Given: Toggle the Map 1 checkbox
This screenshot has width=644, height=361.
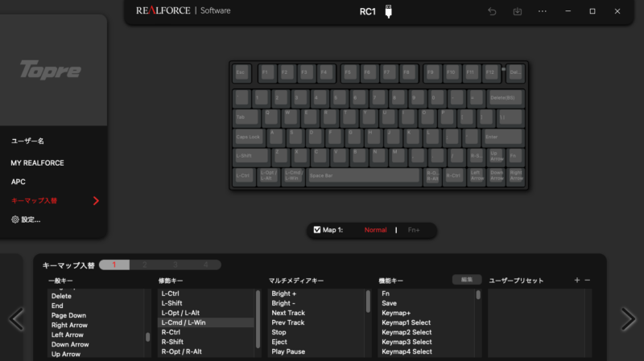Looking at the screenshot, I should [x=317, y=230].
